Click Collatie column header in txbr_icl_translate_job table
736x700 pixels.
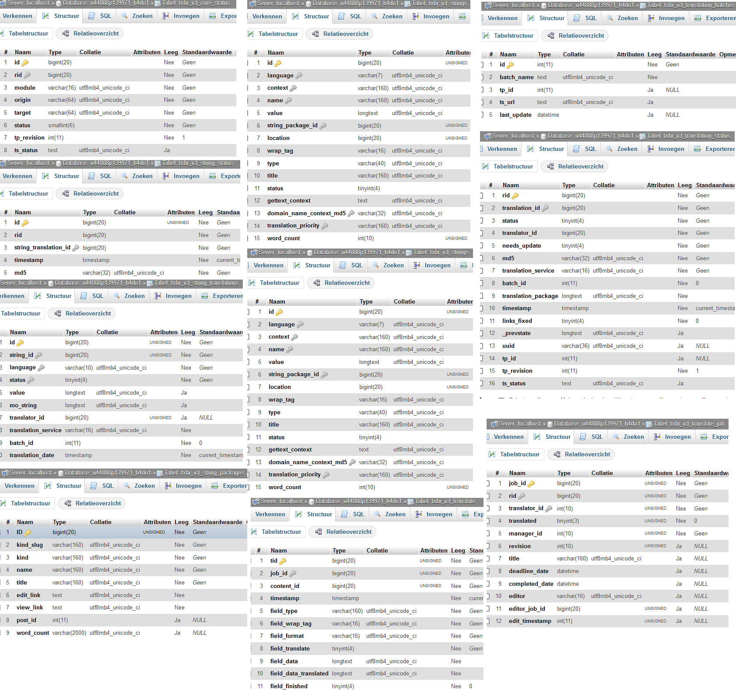pos(602,473)
